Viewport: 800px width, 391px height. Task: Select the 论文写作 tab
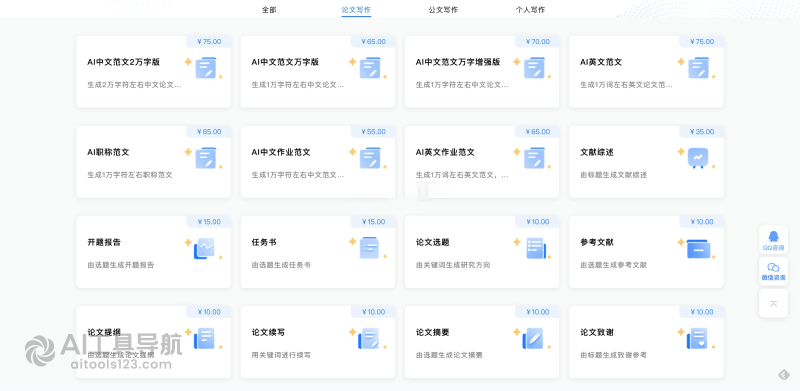[x=356, y=10]
